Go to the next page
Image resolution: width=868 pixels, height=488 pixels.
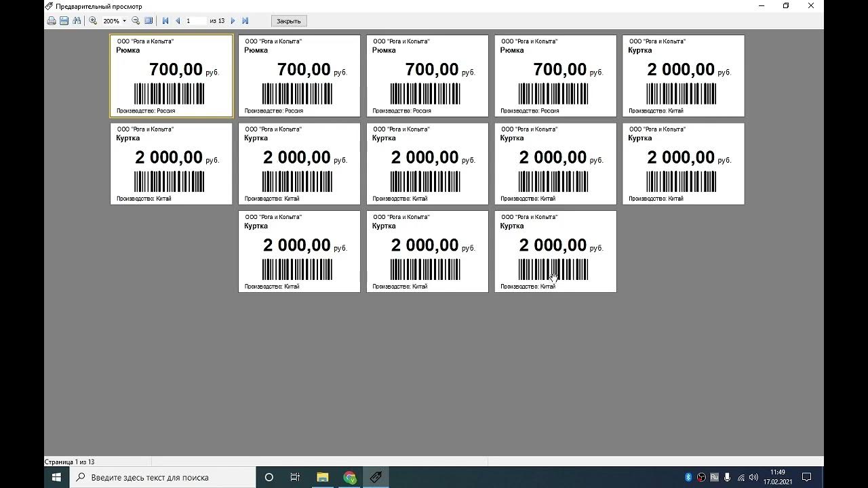point(233,21)
